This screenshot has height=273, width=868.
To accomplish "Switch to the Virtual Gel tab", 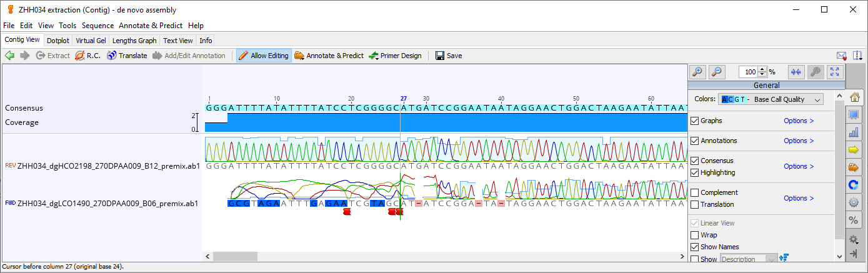I will (x=91, y=40).
